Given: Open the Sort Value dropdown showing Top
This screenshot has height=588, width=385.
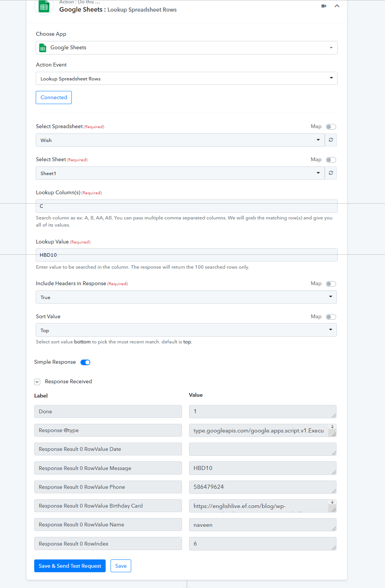Looking at the screenshot, I should pyautogui.click(x=186, y=330).
